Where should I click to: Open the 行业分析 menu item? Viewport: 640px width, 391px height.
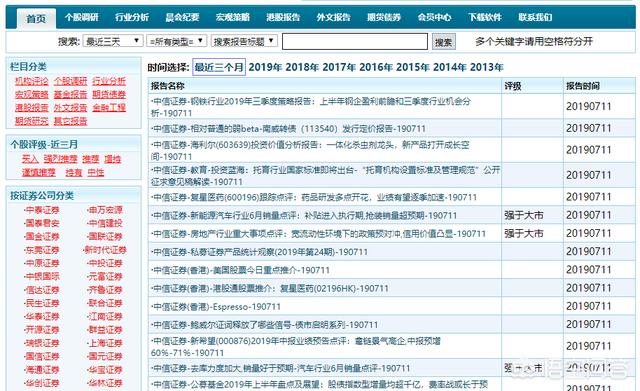coord(132,17)
